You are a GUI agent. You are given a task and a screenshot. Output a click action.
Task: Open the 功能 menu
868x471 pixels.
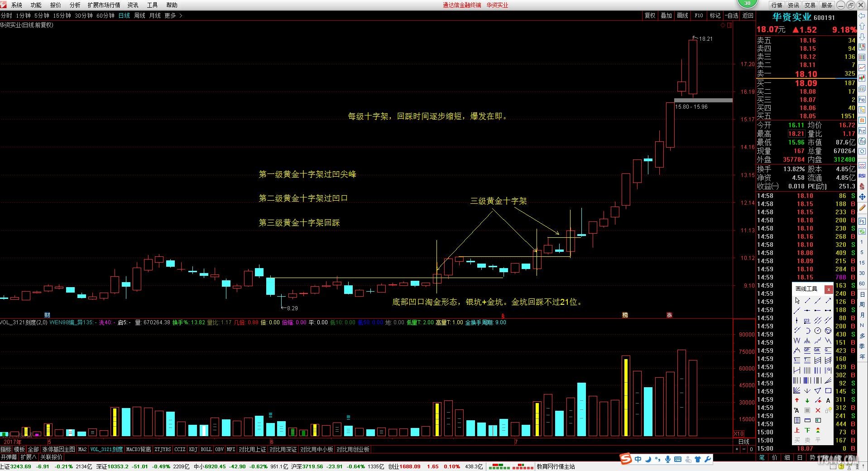(36, 5)
